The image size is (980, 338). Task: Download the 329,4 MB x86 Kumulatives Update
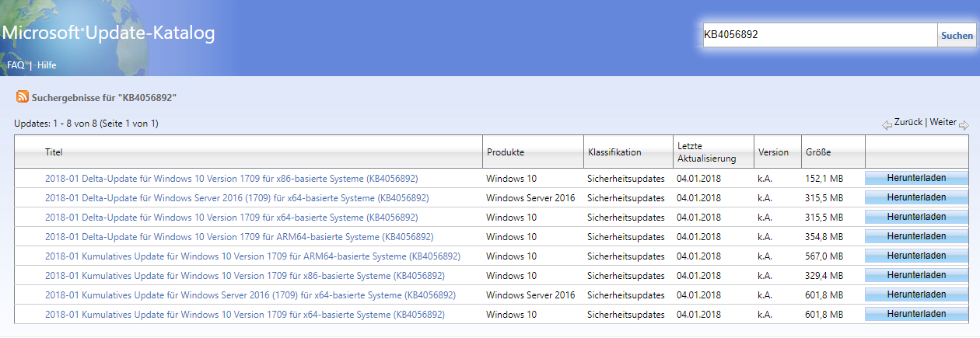coord(916,275)
